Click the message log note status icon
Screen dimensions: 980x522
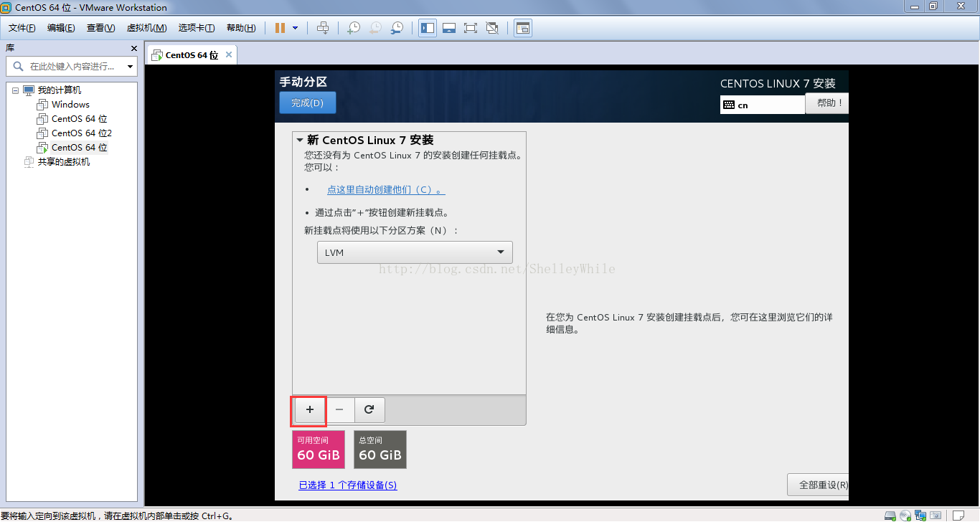tap(958, 516)
